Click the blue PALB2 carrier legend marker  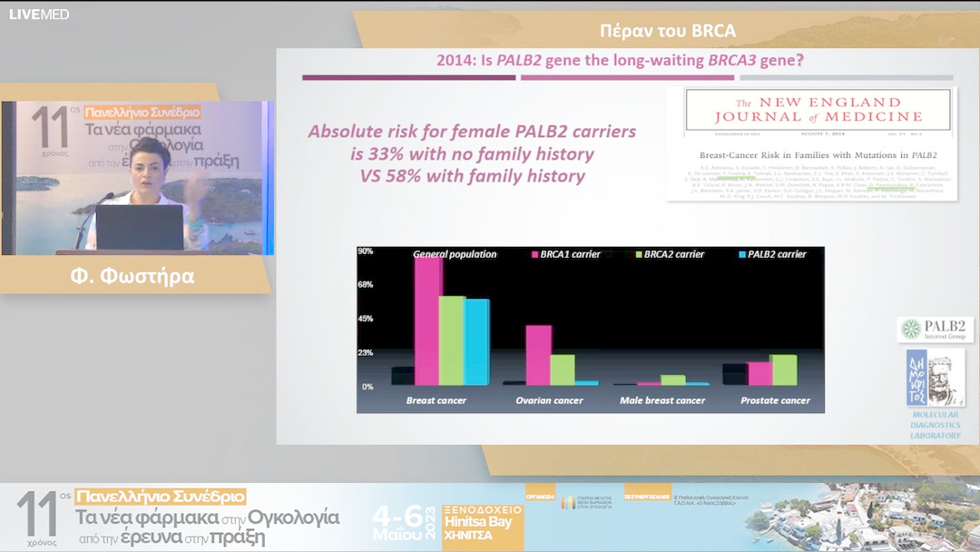pos(741,254)
